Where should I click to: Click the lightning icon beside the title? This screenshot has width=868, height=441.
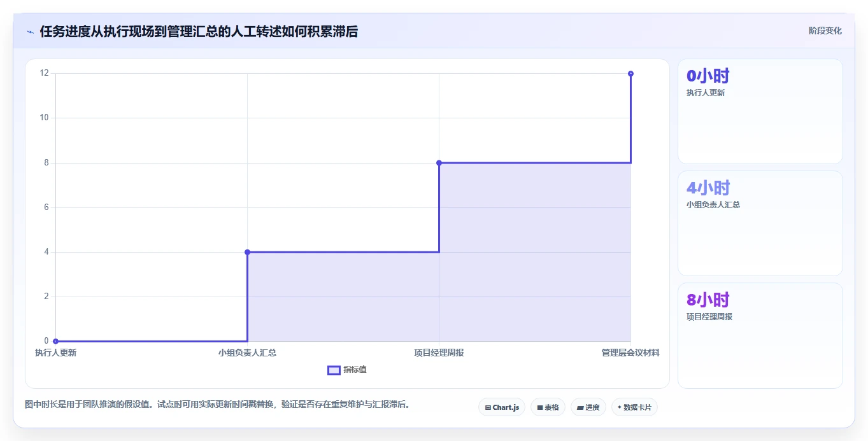[30, 32]
